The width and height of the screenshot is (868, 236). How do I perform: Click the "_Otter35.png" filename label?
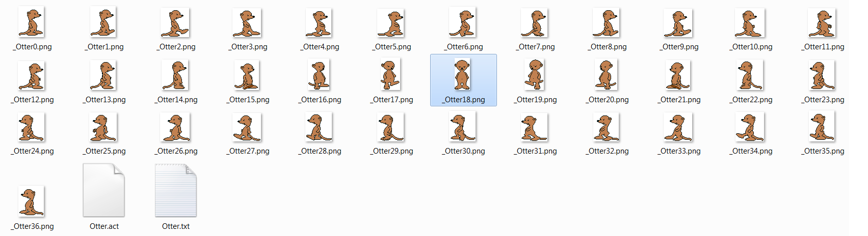point(822,151)
